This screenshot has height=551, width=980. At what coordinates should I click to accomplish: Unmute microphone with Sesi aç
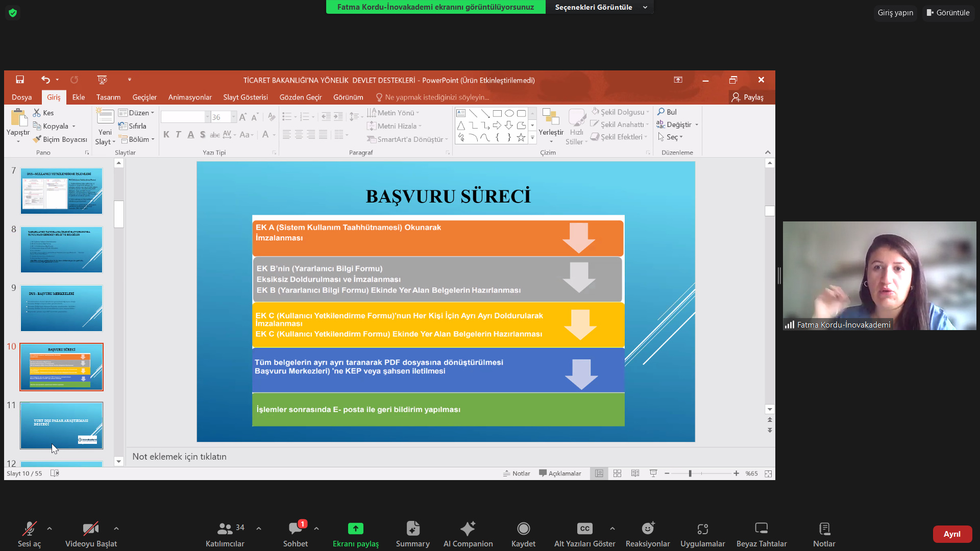(x=29, y=529)
